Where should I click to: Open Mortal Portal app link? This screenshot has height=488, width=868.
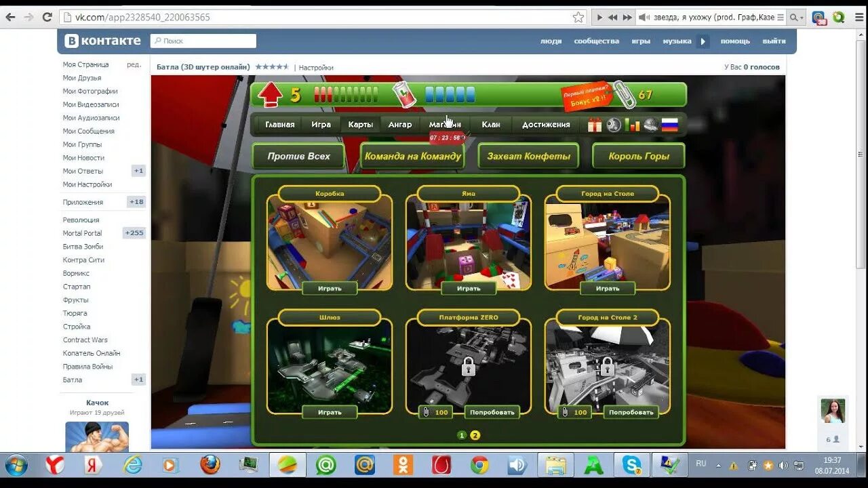tap(83, 233)
